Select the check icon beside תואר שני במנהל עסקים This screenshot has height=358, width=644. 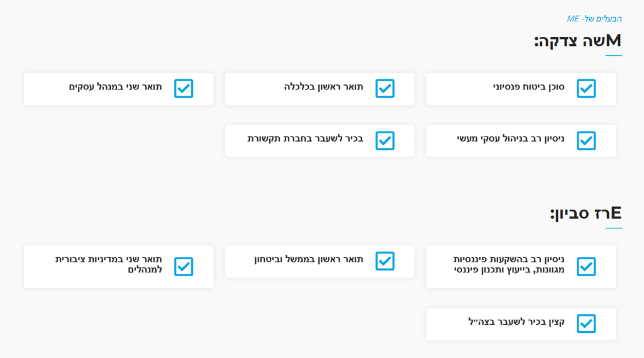click(184, 89)
